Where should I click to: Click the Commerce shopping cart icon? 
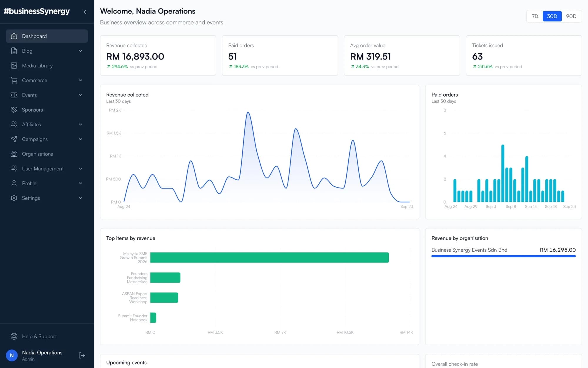pos(14,80)
